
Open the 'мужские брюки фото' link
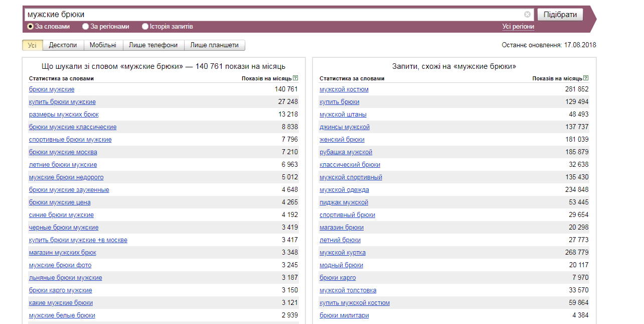(x=60, y=265)
